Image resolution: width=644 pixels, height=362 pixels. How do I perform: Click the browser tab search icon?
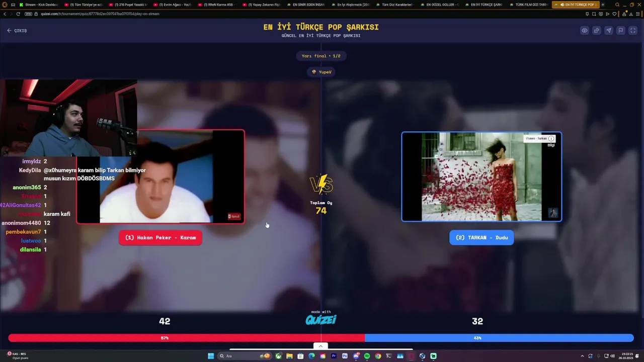(x=617, y=5)
